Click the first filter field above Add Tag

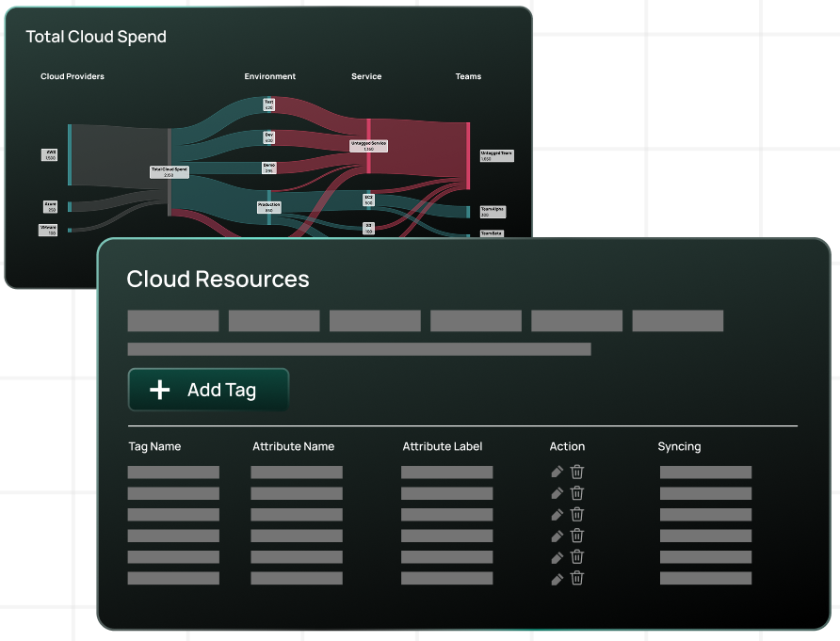(x=172, y=320)
